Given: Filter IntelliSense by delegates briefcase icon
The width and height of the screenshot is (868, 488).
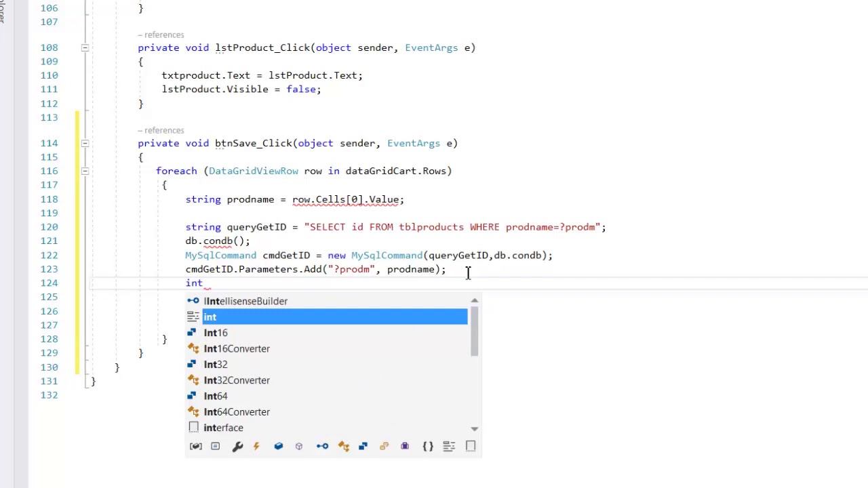Looking at the screenshot, I should coord(405,446).
